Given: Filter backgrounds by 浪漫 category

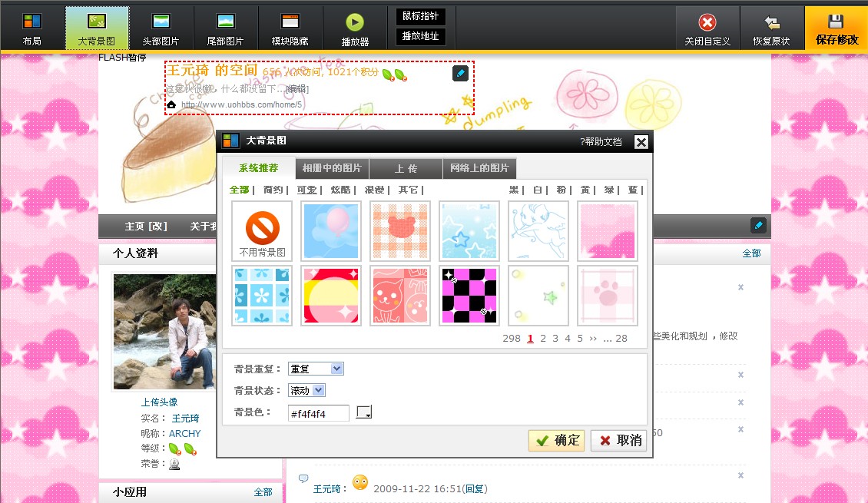Looking at the screenshot, I should click(375, 190).
